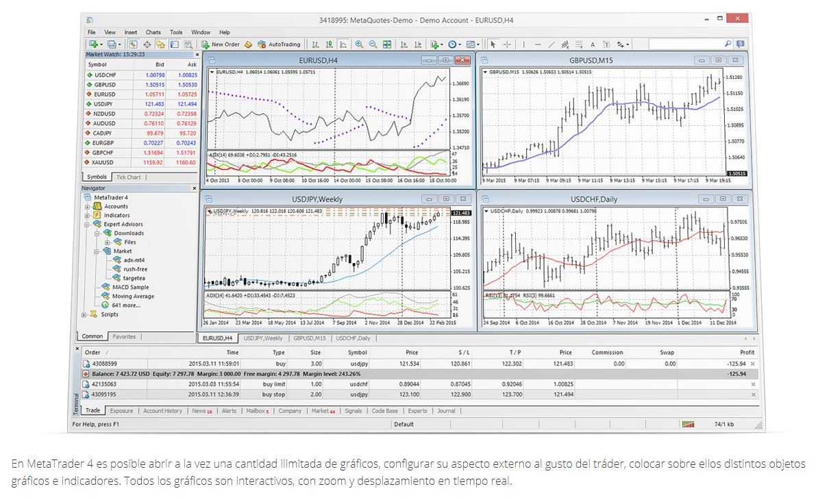Tile windows with the grid icon
The height and width of the screenshot is (504, 818).
pos(387,45)
